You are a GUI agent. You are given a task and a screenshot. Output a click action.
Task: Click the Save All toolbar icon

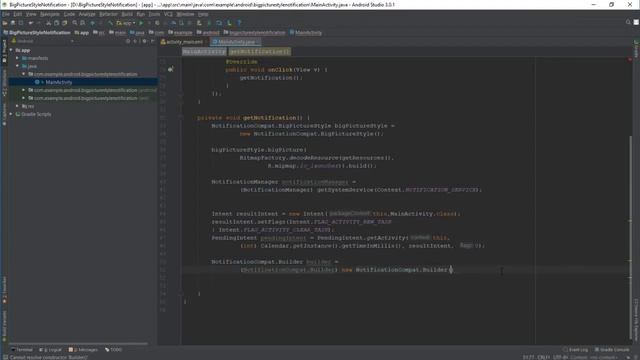pos(13,23)
